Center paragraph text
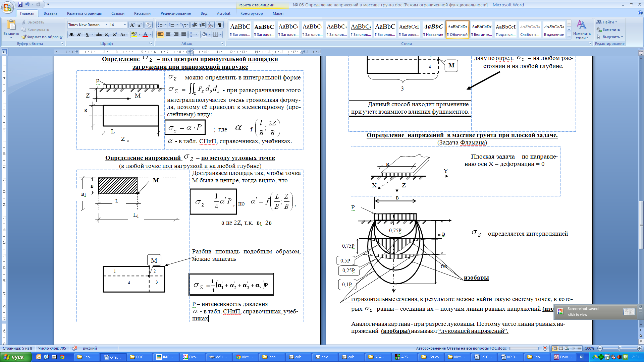 click(168, 35)
